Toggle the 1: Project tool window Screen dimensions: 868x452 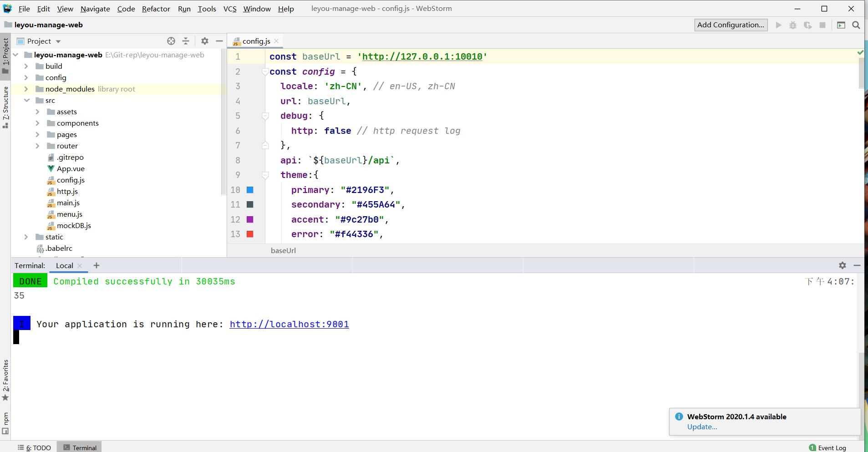5,56
